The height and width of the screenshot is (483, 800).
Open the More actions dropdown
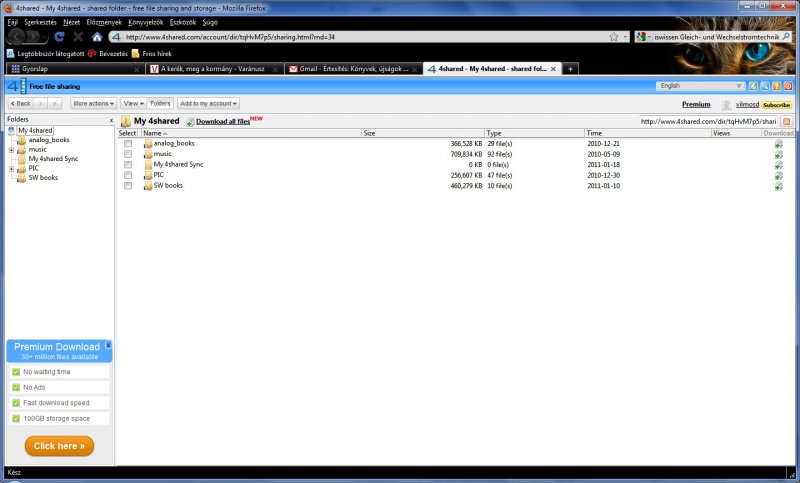[93, 104]
